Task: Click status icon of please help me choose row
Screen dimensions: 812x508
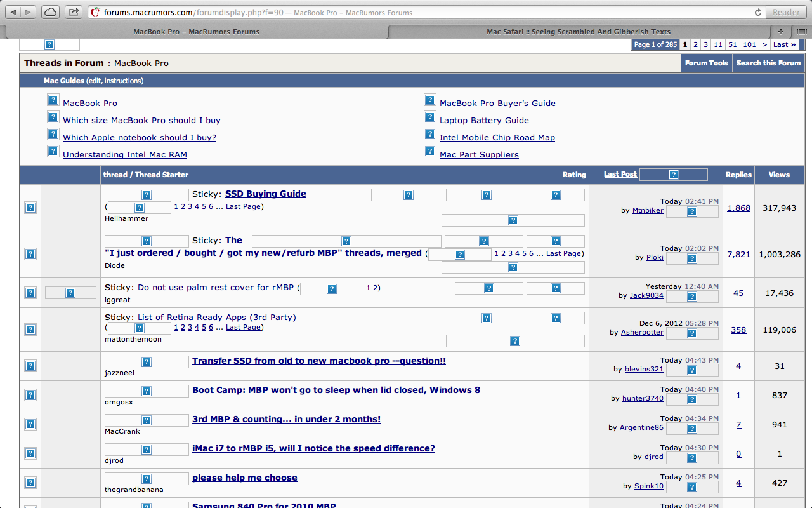Action: click(x=30, y=483)
